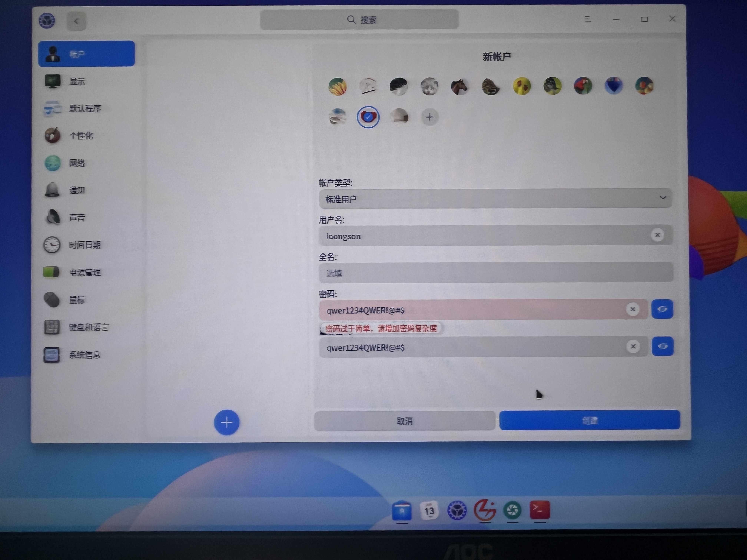Toggle password visibility with eye icon

[x=662, y=309]
